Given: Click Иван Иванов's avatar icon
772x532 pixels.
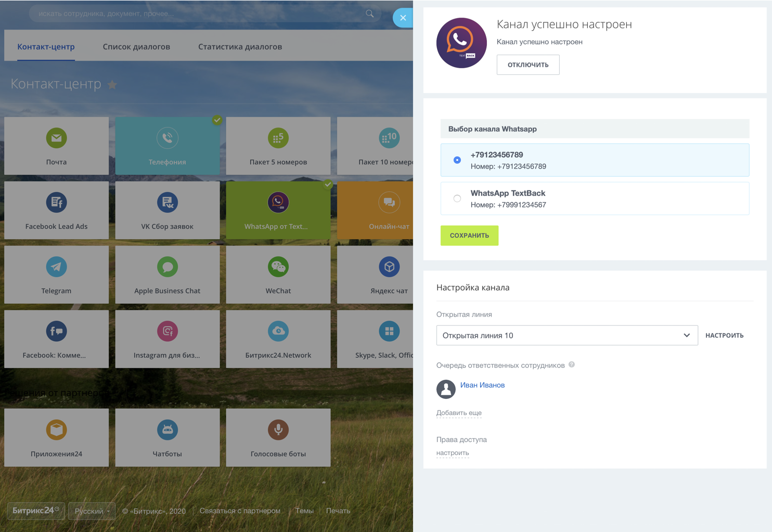Looking at the screenshot, I should pyautogui.click(x=446, y=389).
